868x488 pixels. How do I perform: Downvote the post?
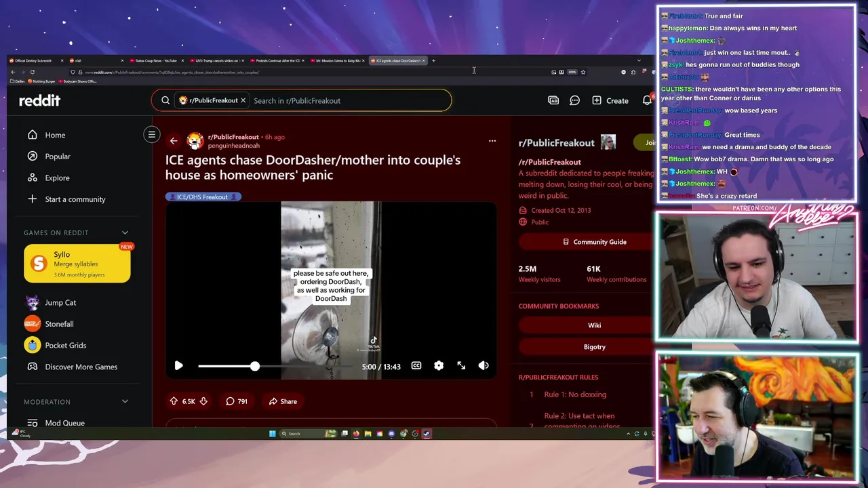point(203,401)
